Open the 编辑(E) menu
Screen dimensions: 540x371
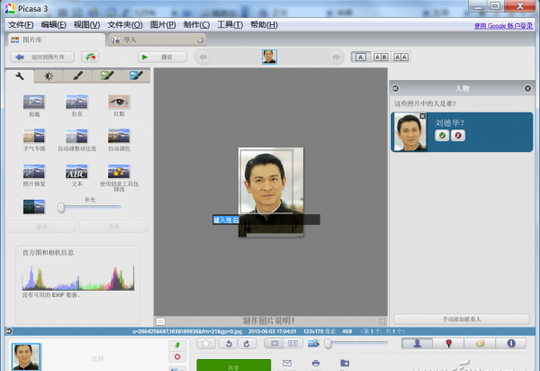[x=53, y=25]
